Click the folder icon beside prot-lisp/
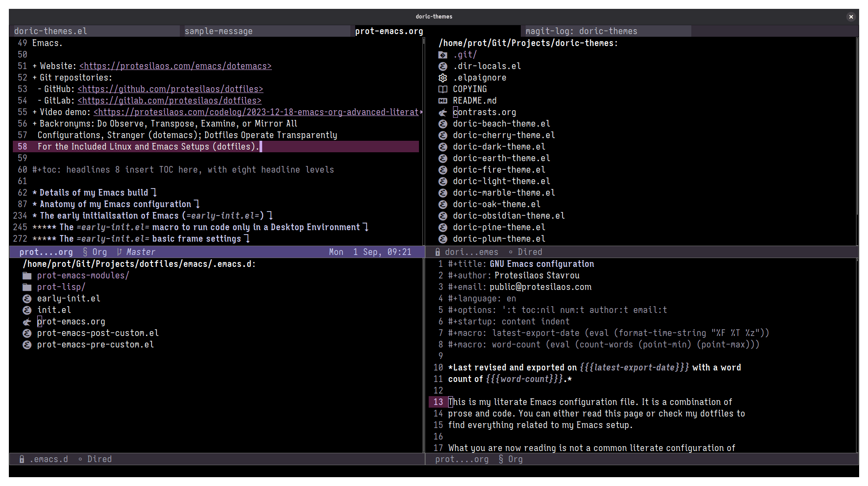This screenshot has height=486, width=868. coord(27,287)
